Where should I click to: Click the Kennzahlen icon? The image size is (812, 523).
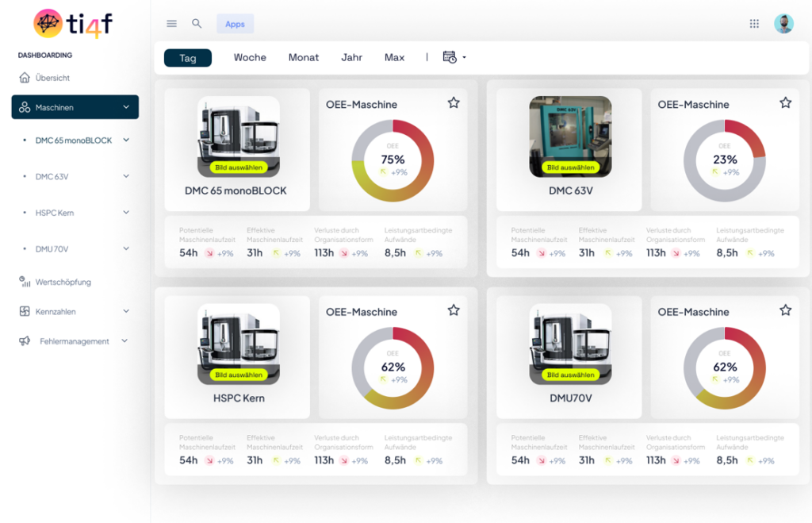[25, 311]
